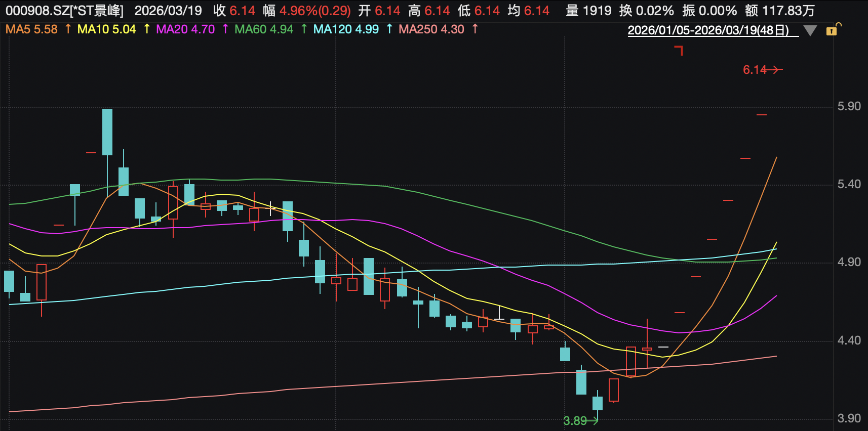Click the 3.89 low price marker
This screenshot has width=868, height=431.
coord(575,420)
